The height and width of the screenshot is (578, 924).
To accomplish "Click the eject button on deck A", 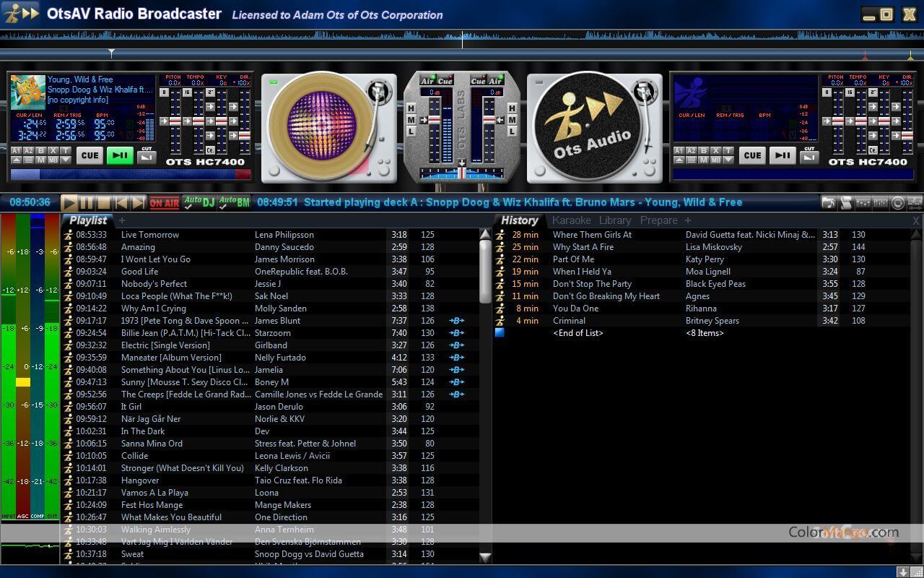I will click(17, 160).
